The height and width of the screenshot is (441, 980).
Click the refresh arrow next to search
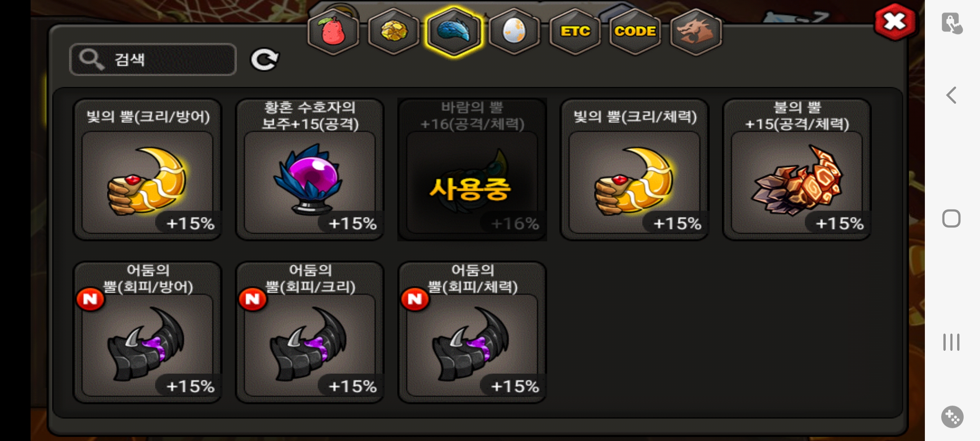265,60
